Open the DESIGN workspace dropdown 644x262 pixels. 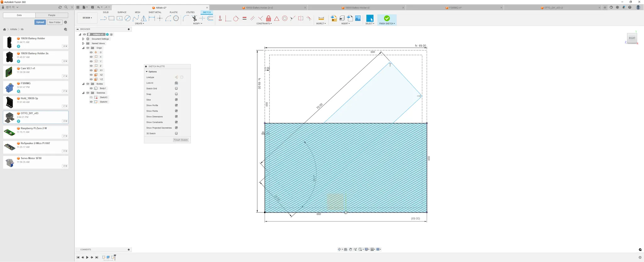point(87,18)
